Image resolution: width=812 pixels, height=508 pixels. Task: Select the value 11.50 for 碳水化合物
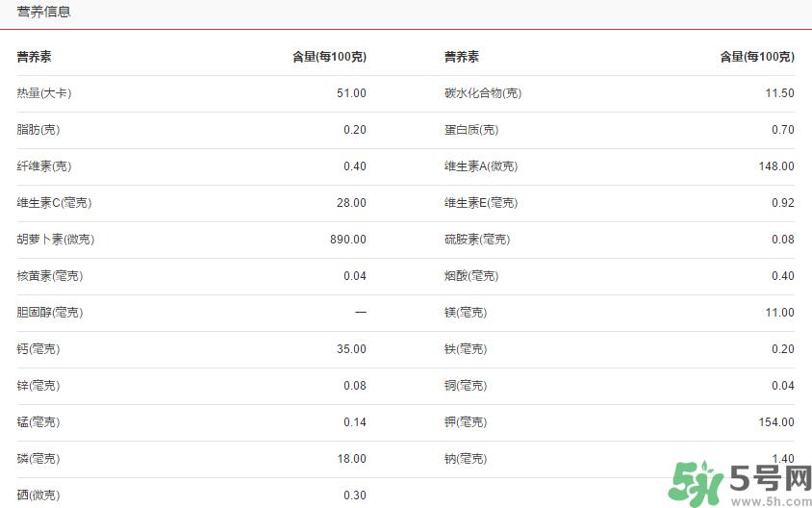(780, 93)
